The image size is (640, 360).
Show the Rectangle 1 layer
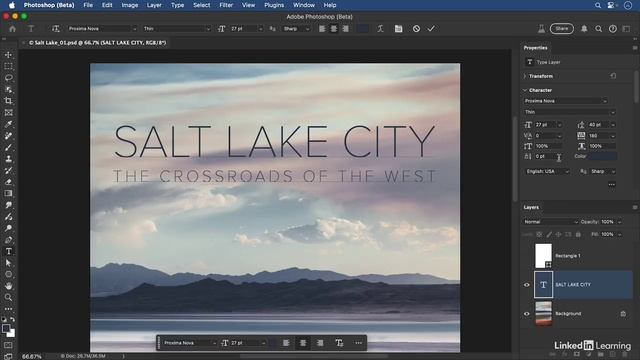[527, 256]
